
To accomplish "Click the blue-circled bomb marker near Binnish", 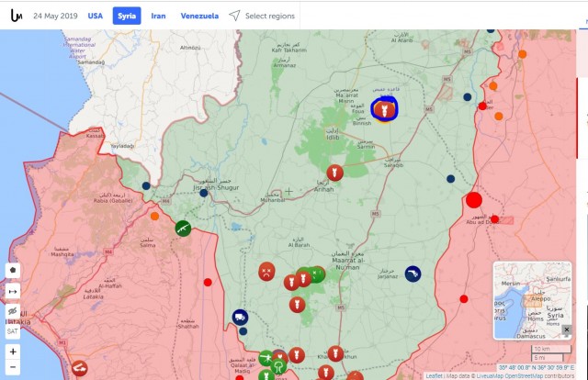I will 383,111.
